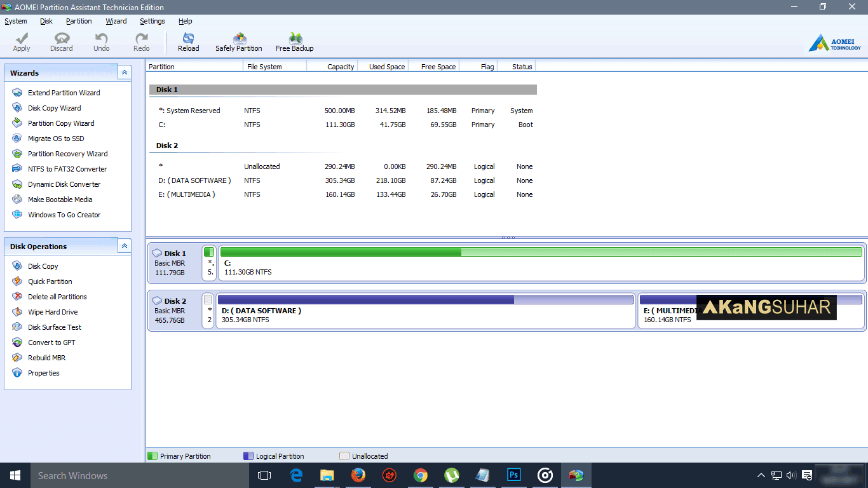Collapse the Wizards panel
This screenshot has width=868, height=488.
tap(125, 73)
